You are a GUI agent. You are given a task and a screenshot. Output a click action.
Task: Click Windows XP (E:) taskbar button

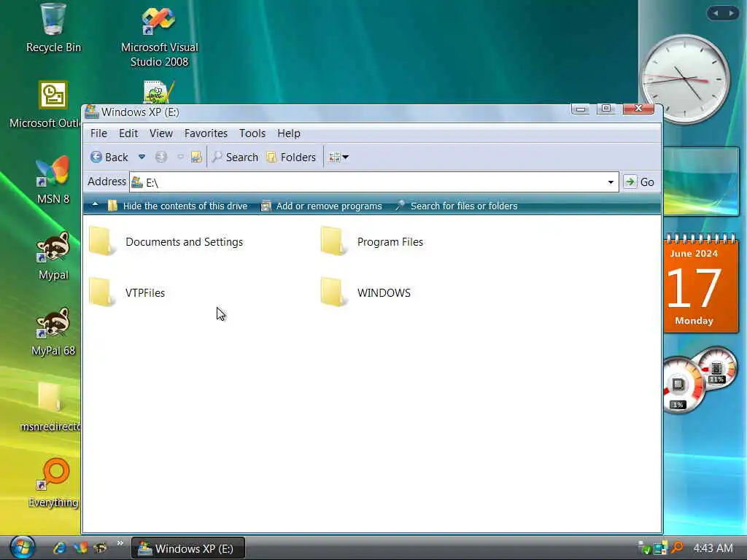tap(188, 548)
